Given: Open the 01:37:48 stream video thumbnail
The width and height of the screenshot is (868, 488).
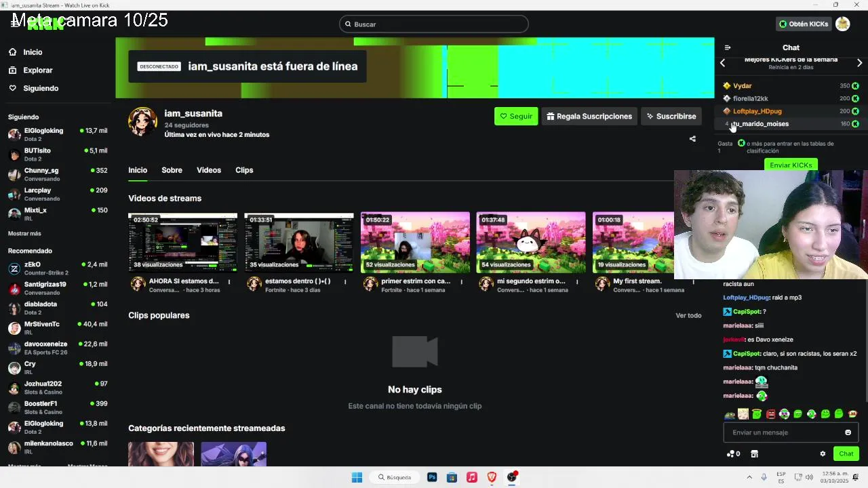Looking at the screenshot, I should (531, 243).
